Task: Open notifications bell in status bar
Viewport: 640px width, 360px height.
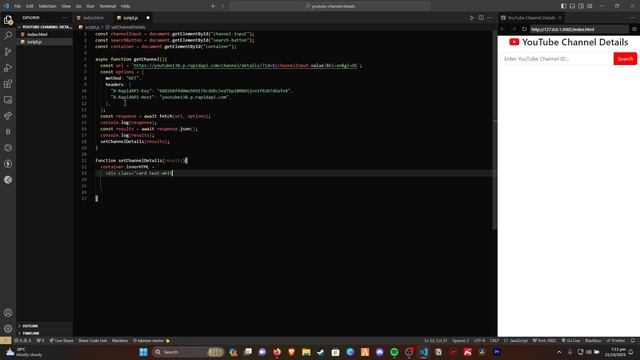Action: point(633,340)
